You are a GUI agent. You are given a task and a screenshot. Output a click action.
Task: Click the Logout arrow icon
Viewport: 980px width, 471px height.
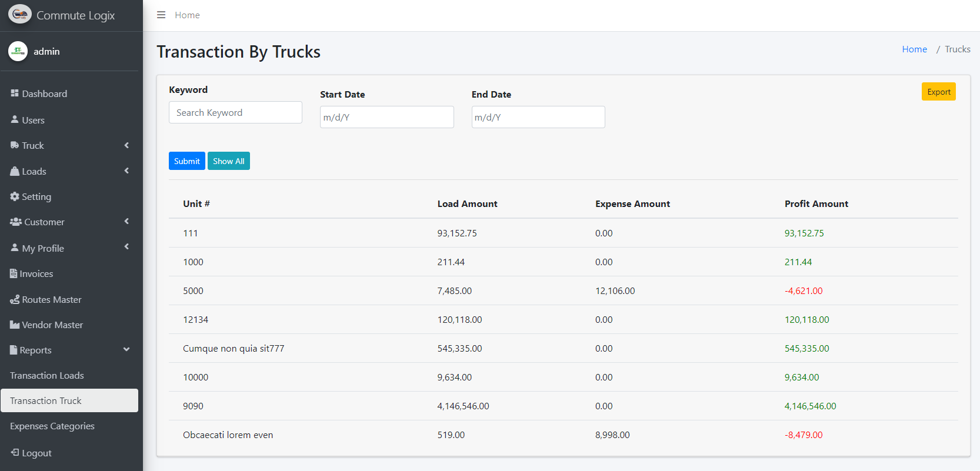coord(15,452)
